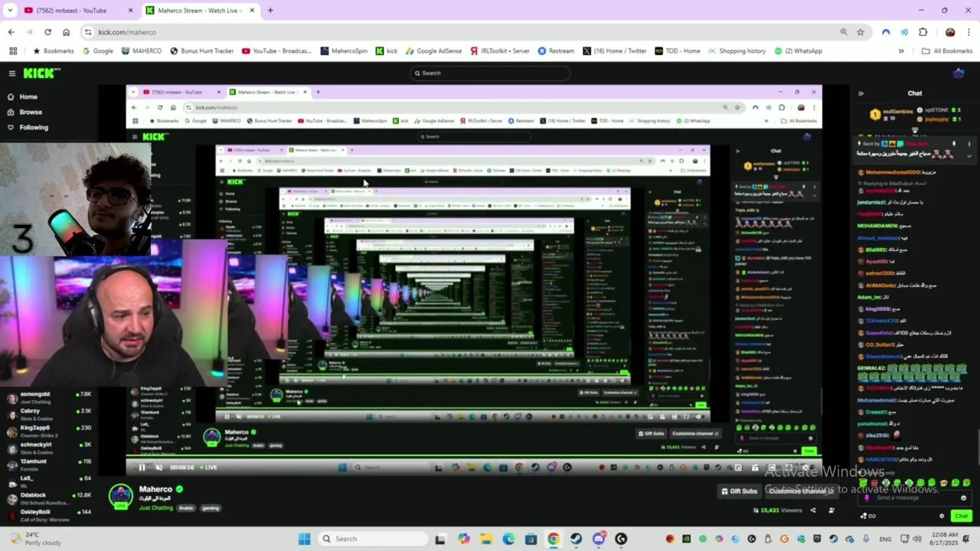Open Browse in Kick sidebar

(28, 112)
